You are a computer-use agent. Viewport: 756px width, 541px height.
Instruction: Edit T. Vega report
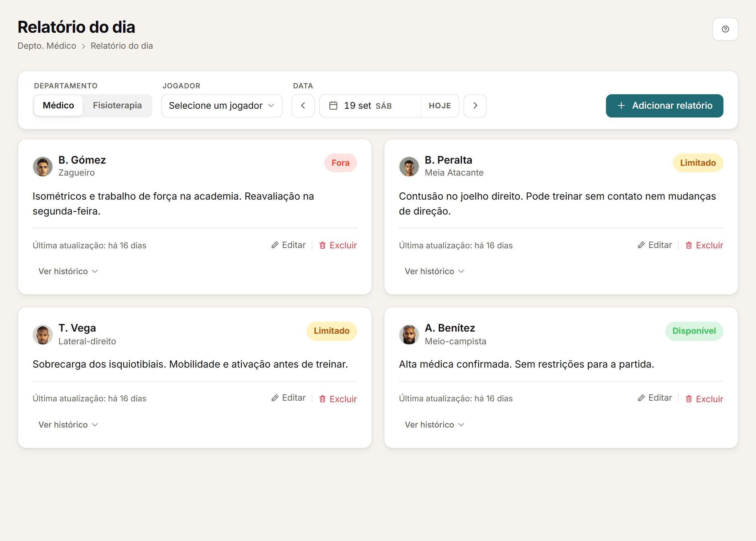pos(289,398)
